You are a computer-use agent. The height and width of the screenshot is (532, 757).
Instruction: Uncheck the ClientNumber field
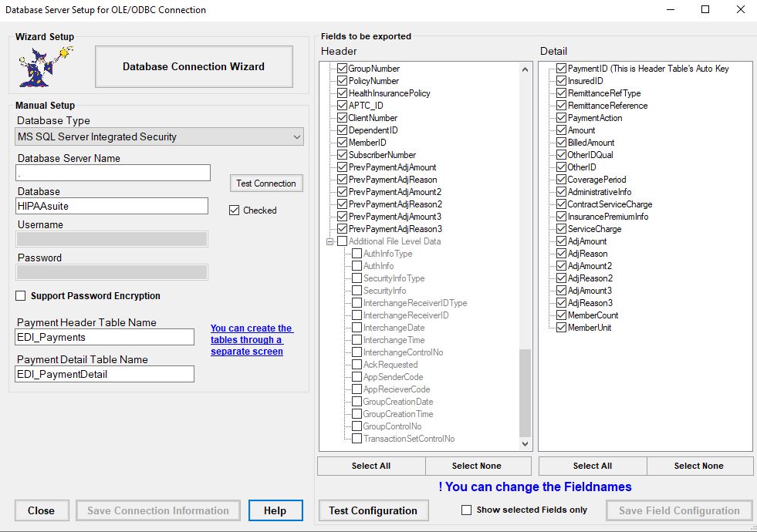[343, 118]
